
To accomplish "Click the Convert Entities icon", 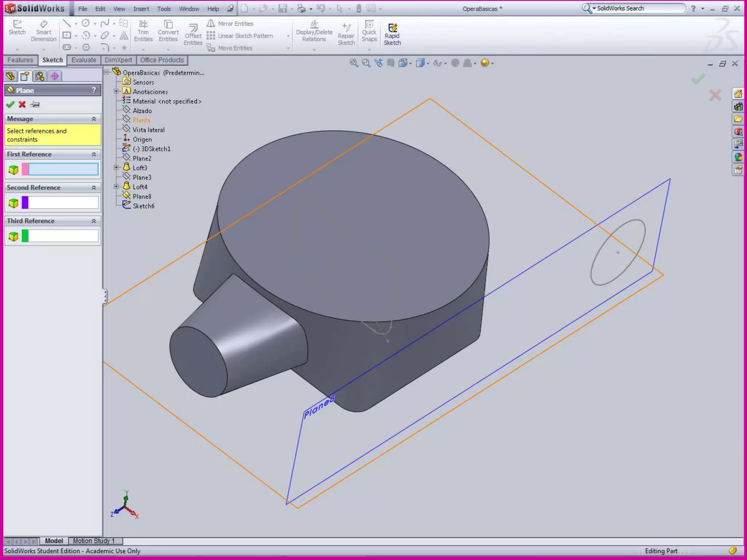I will coord(168,25).
